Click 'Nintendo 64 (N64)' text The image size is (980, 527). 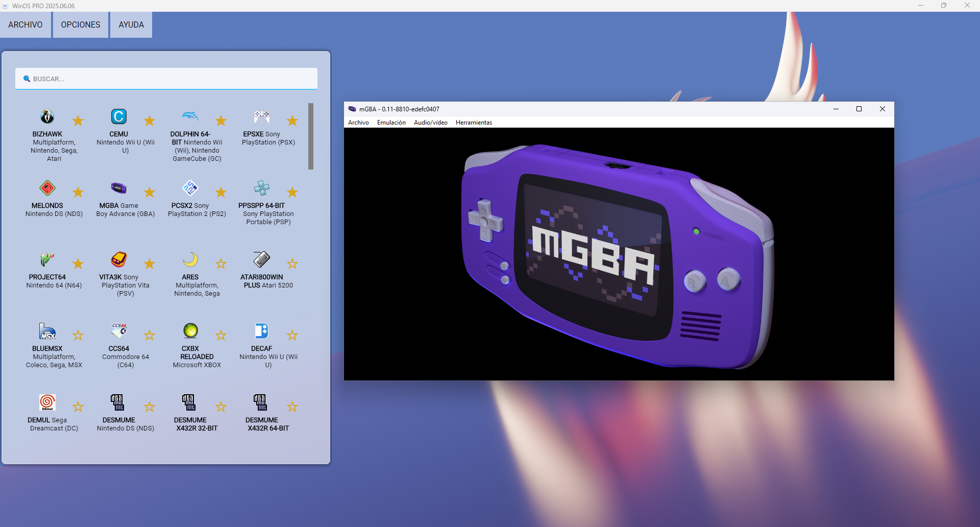coord(54,285)
